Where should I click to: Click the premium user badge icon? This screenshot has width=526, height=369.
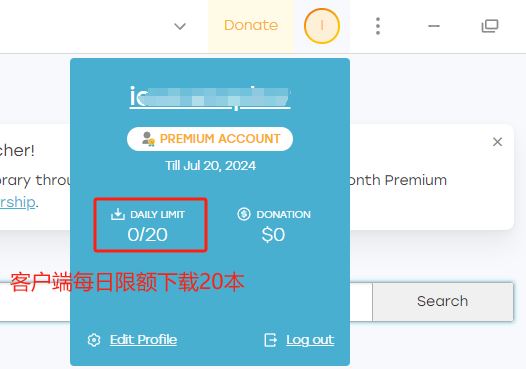pos(148,139)
